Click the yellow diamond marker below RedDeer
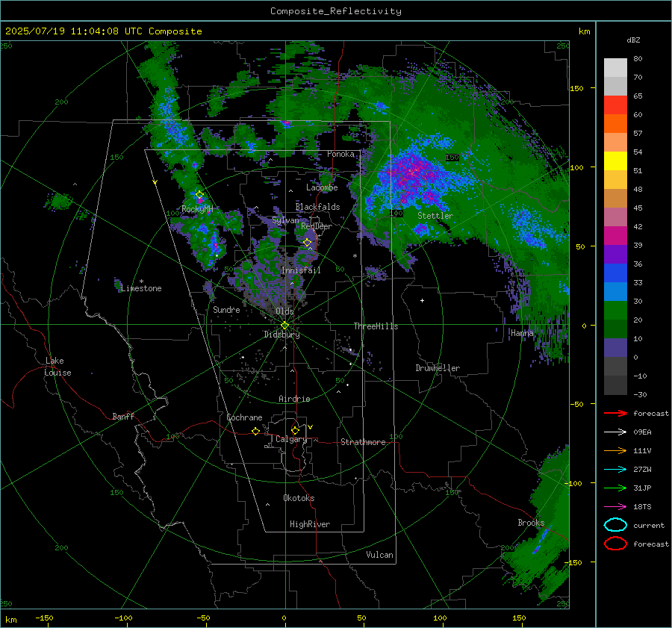The height and width of the screenshot is (628, 672). 308,243
